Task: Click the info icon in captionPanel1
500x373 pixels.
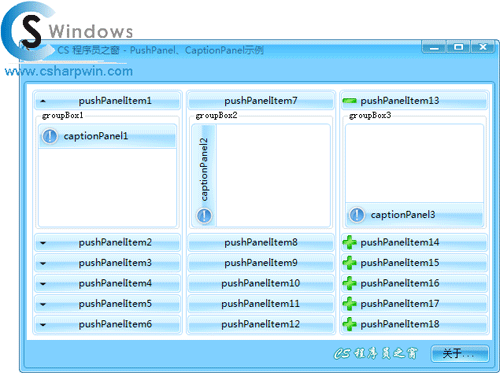Action: pyautogui.click(x=50, y=136)
